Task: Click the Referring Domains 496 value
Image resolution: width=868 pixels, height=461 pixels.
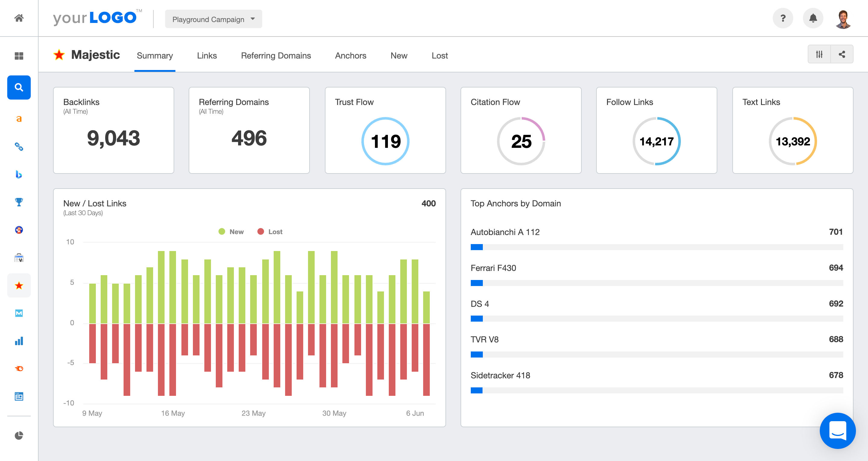Action: coord(249,138)
